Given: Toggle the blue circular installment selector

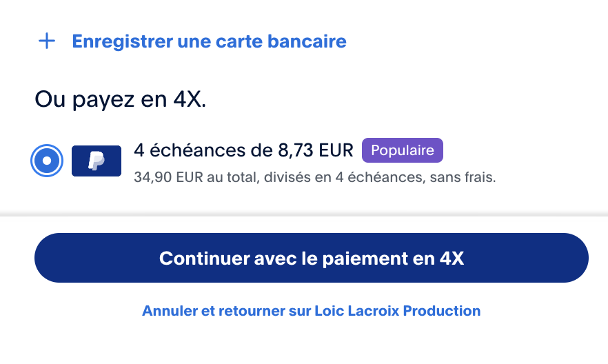Looking at the screenshot, I should click(x=47, y=161).
